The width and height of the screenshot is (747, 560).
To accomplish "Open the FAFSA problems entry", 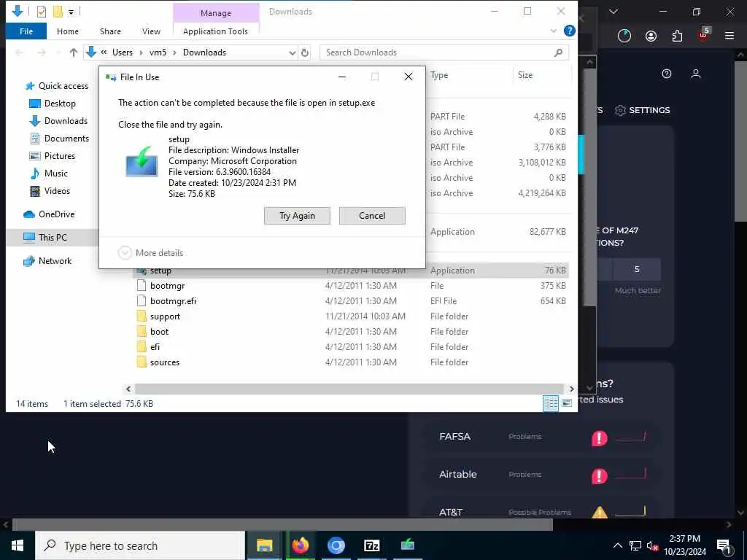I will [x=543, y=437].
